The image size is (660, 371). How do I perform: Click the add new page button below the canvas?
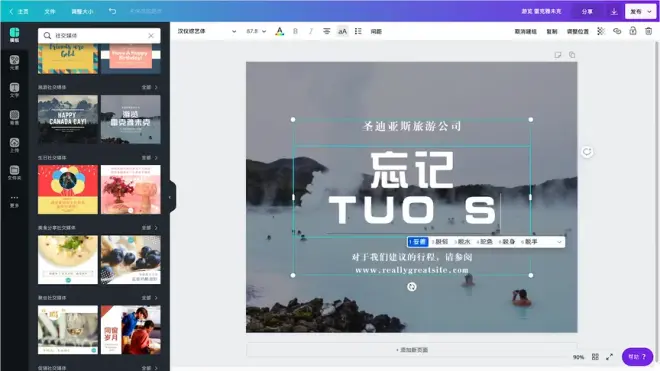pyautogui.click(x=412, y=350)
